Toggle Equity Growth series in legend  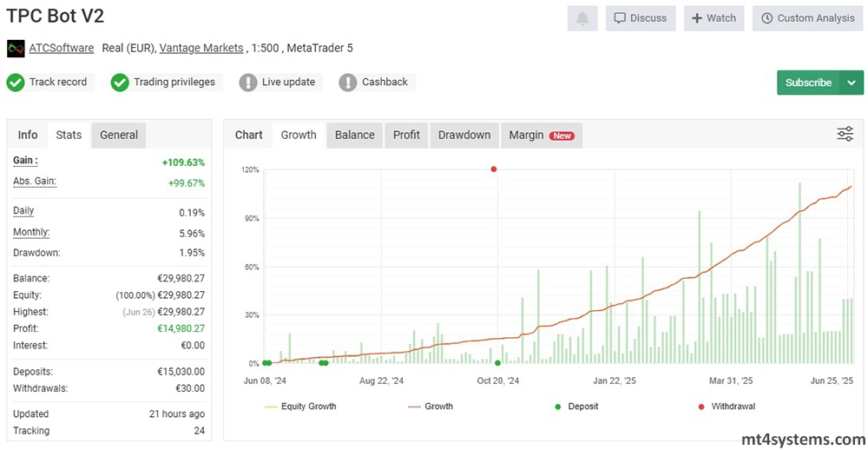[x=300, y=407]
